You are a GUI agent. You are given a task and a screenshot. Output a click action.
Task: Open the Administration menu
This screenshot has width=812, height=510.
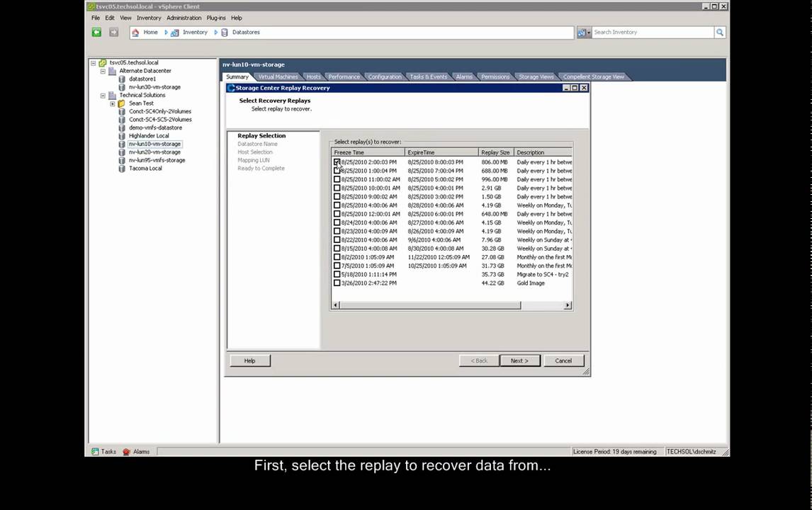[x=184, y=18]
